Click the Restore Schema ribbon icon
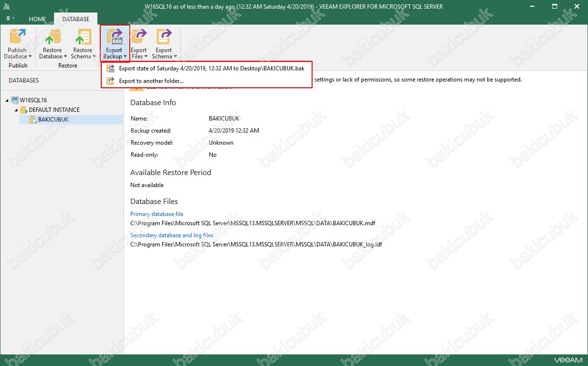 pyautogui.click(x=82, y=37)
